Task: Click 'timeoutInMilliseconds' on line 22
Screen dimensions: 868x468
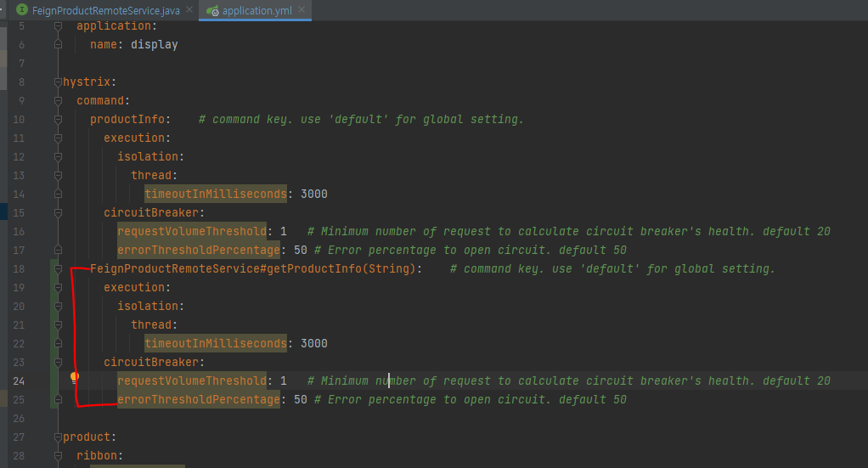Action: coord(216,344)
